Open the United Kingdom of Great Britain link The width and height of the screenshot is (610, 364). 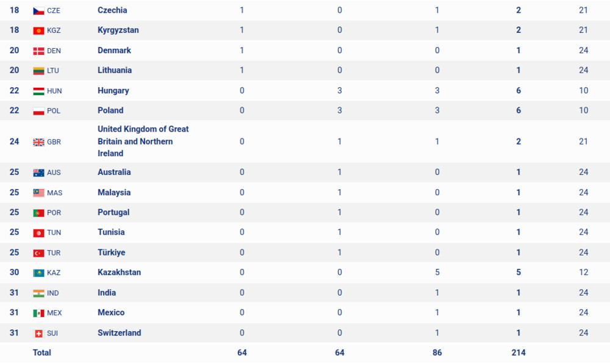coord(143,141)
